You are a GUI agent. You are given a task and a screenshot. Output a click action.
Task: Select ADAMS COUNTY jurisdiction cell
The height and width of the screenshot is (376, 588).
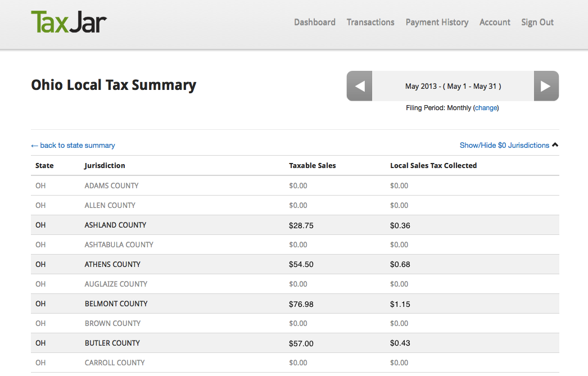(x=111, y=185)
